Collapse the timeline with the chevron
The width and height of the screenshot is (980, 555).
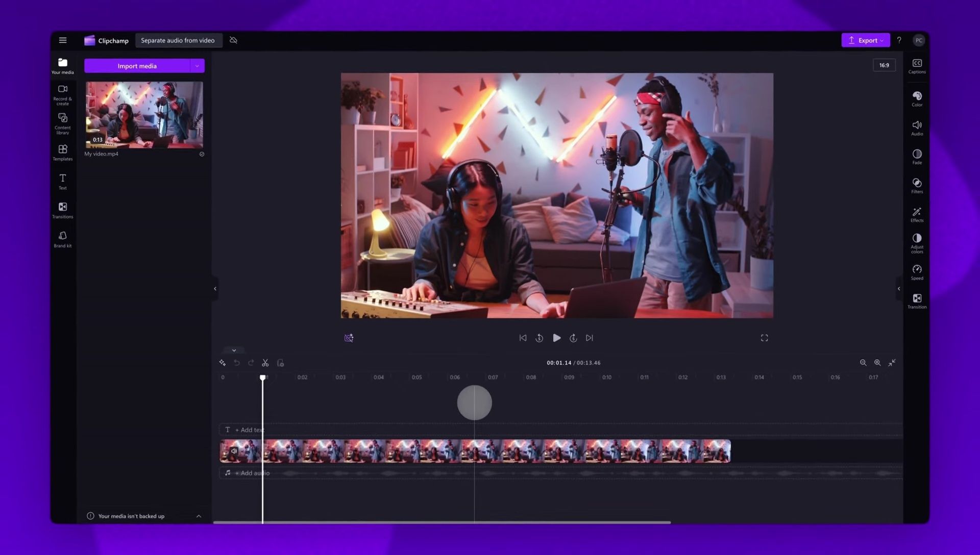pyautogui.click(x=234, y=350)
